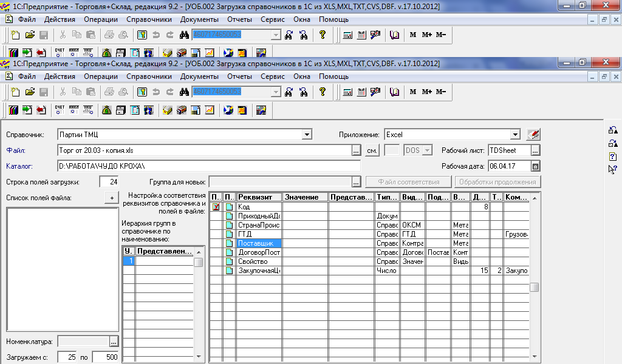
Task: Click the syntax assistant book icon in front window
Action: point(394,92)
